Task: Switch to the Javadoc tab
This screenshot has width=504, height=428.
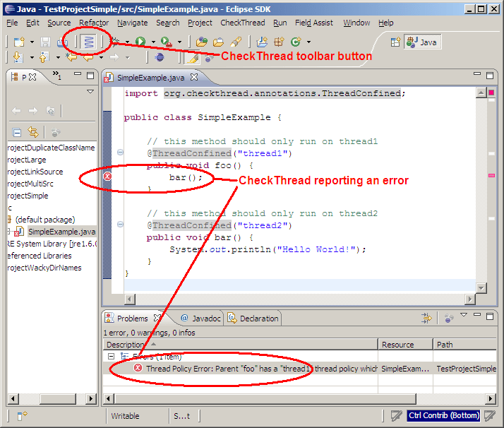Action: point(201,319)
